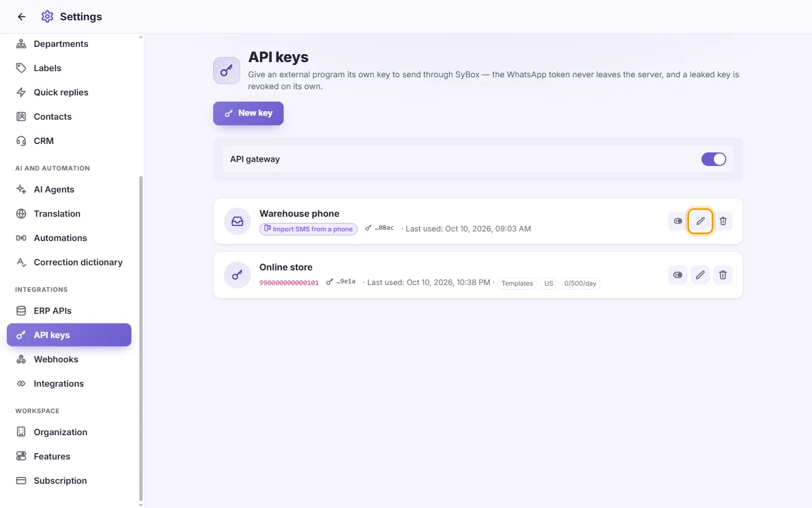
Task: Open Organization settings
Action: click(69, 432)
